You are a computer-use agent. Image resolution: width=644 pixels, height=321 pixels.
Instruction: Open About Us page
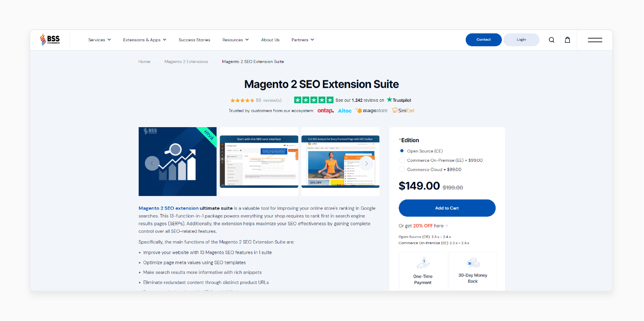[270, 40]
